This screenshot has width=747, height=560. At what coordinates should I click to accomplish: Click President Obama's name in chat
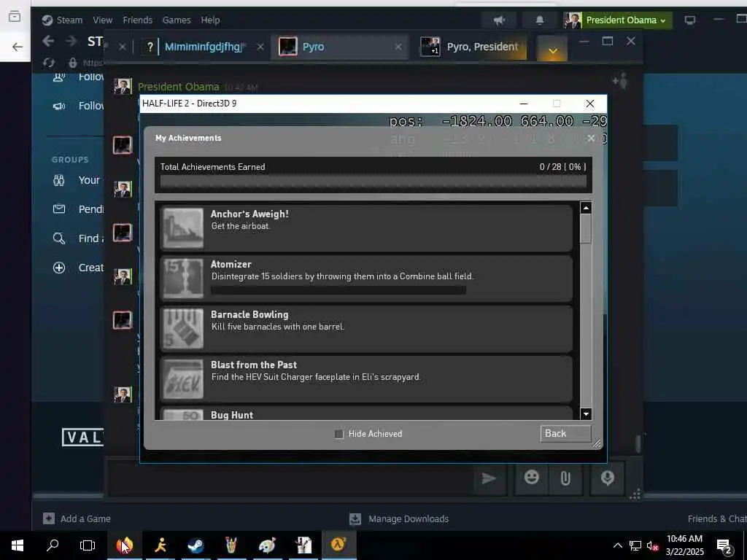point(178,87)
